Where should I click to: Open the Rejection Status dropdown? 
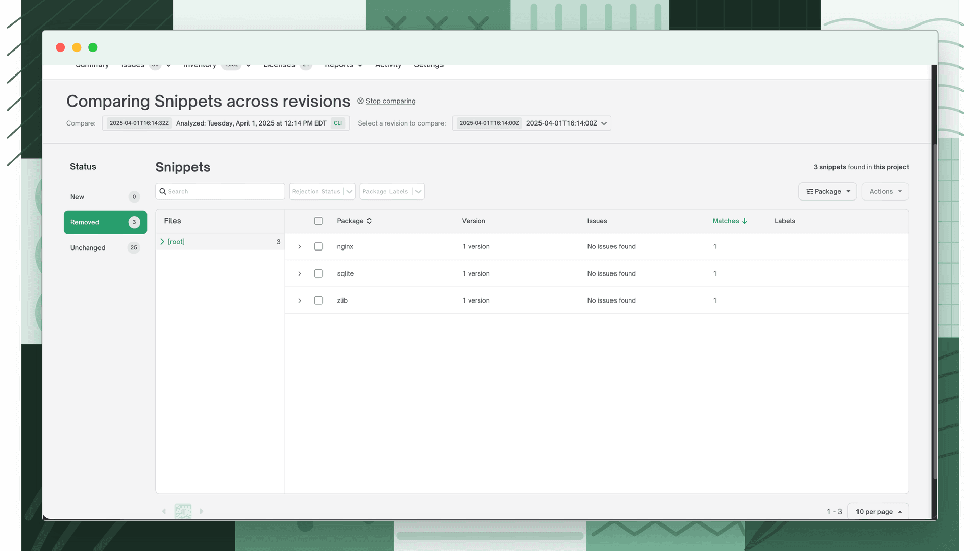click(322, 191)
